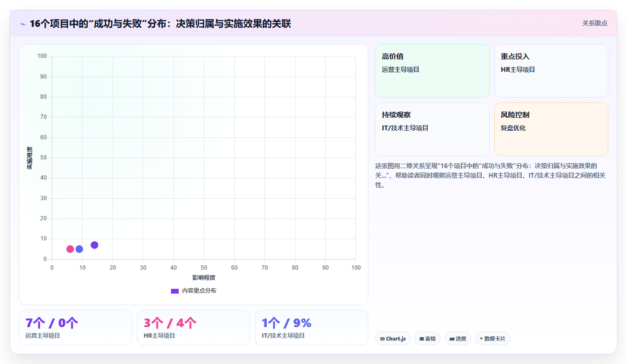Click the 1个 / 9% stat value
627x364 pixels.
[286, 323]
